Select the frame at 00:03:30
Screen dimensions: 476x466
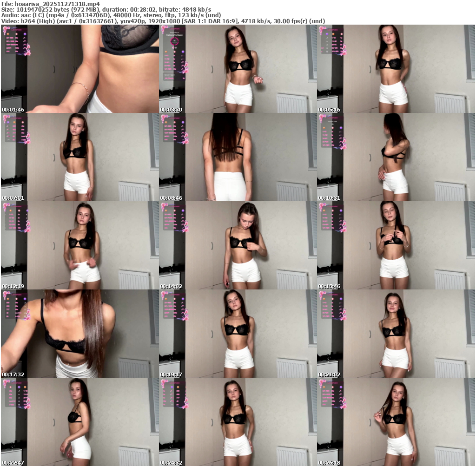pos(238,69)
